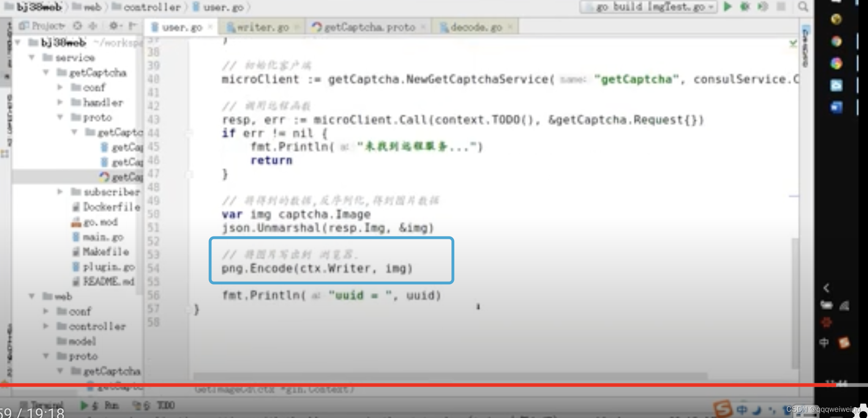Select main.go in the project tree
The image size is (868, 418).
pyautogui.click(x=98, y=237)
